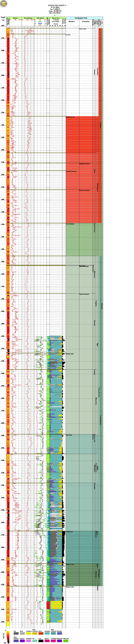
Task: Click the Stone Corral formation label
Action: [x=83, y=29]
